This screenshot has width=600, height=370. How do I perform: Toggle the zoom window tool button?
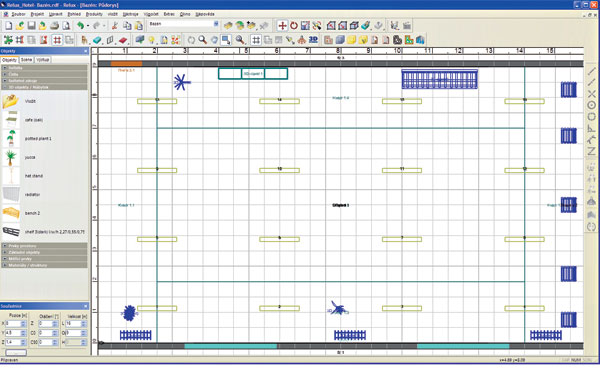coord(226,40)
